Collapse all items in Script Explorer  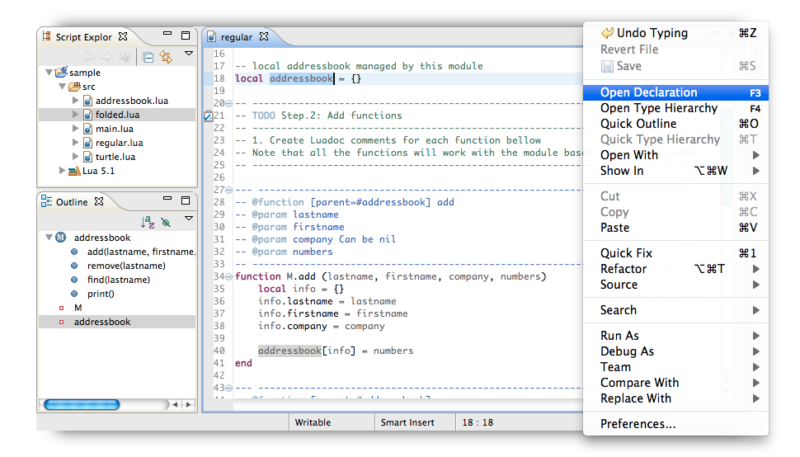click(148, 57)
